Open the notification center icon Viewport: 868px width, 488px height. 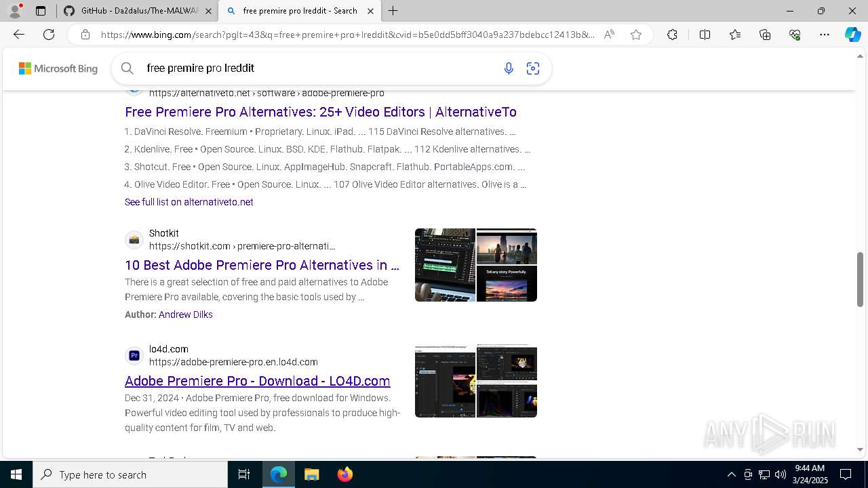pyautogui.click(x=846, y=474)
